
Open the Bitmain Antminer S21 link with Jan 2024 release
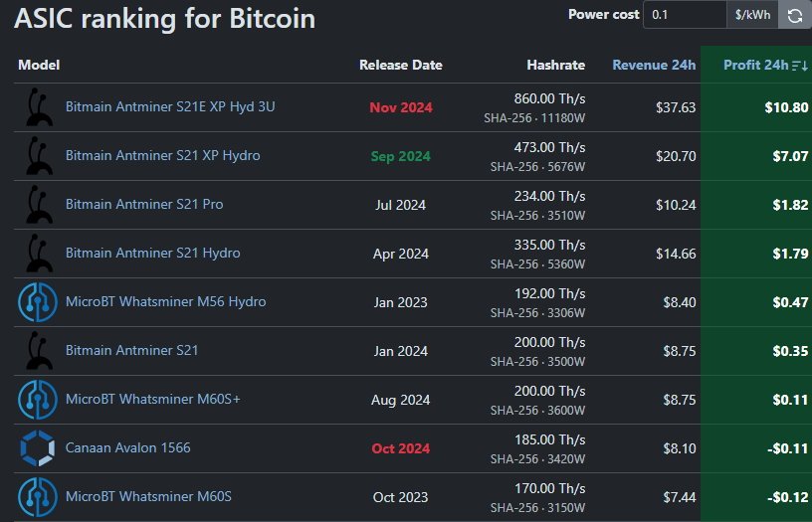(x=131, y=350)
